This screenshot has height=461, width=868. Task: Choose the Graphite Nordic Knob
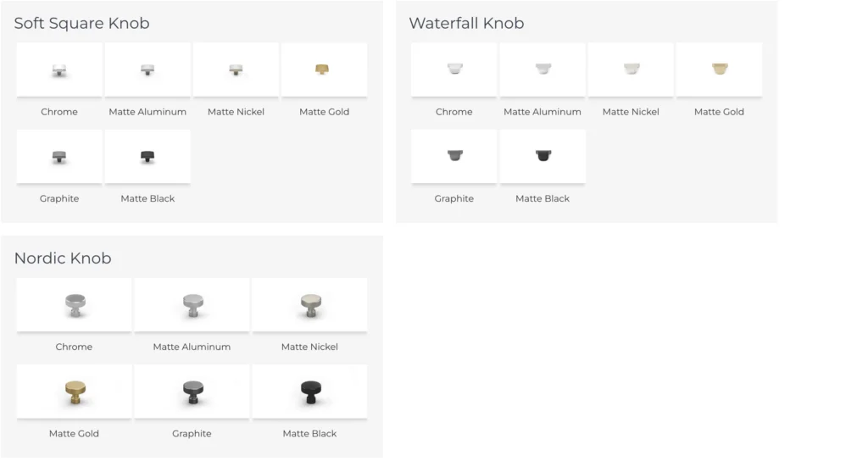pyautogui.click(x=192, y=392)
